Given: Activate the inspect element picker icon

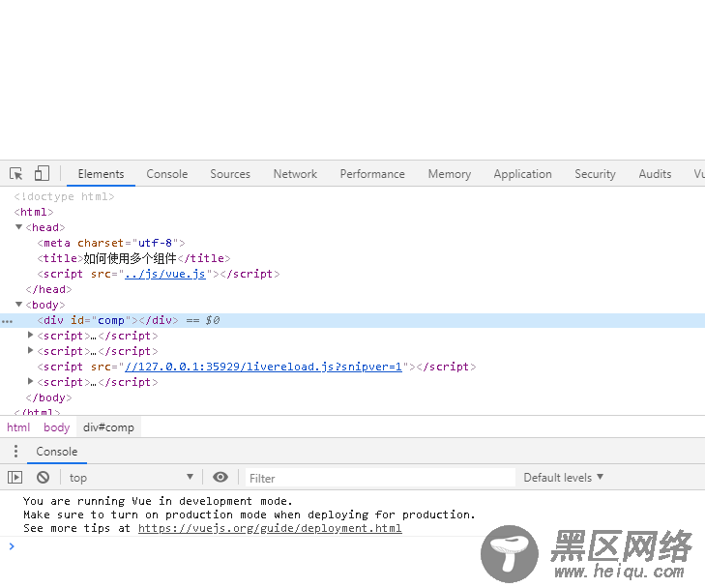Looking at the screenshot, I should 16,173.
